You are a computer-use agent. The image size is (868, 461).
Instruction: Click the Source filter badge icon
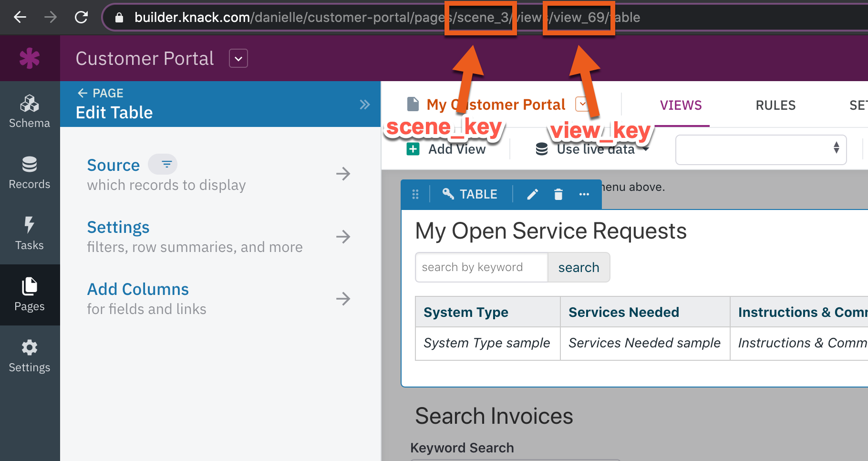(x=163, y=164)
